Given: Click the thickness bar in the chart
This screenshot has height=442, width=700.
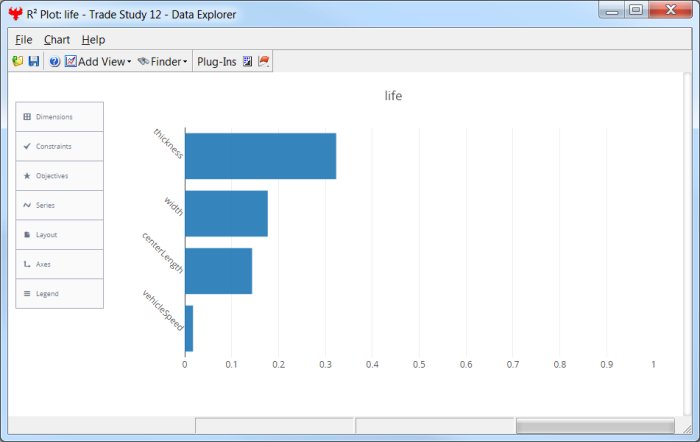Looking at the screenshot, I should click(260, 156).
